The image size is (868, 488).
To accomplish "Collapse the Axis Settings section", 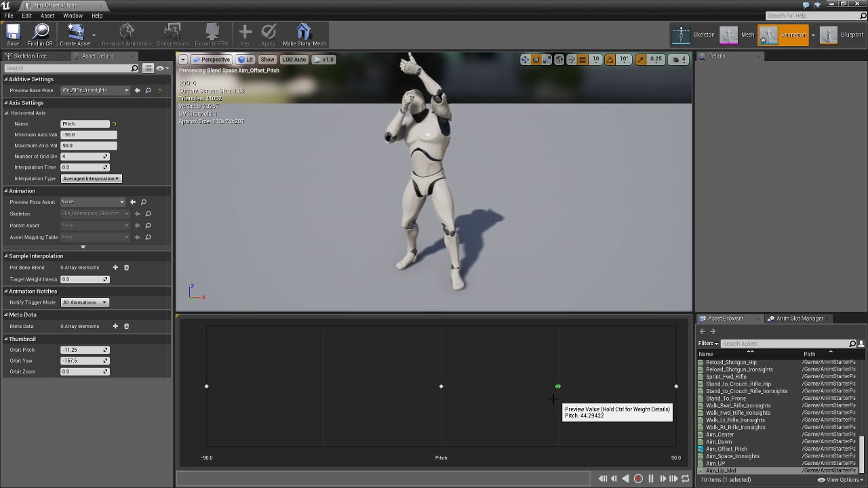I will coord(5,103).
